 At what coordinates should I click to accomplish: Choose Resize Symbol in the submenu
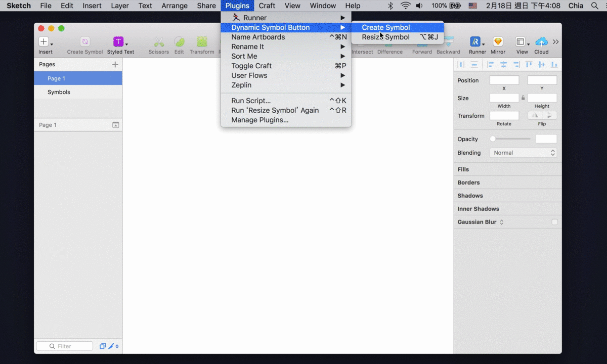click(398, 37)
